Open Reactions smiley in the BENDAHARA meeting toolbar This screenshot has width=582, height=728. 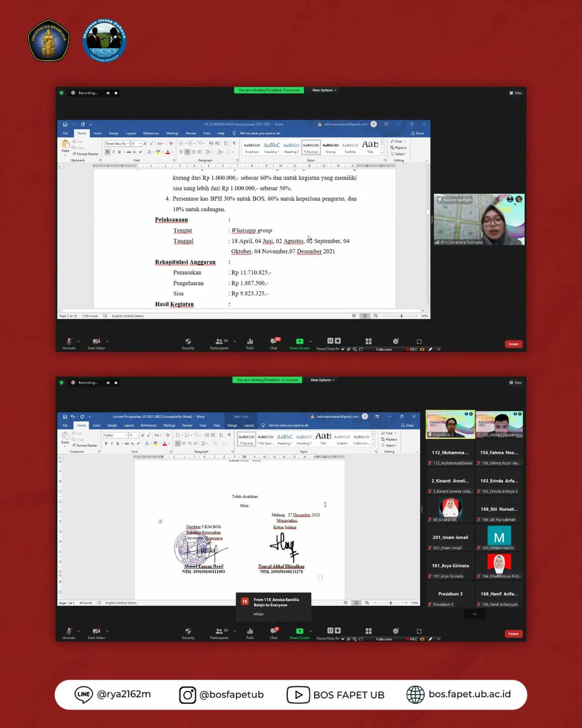point(396,342)
